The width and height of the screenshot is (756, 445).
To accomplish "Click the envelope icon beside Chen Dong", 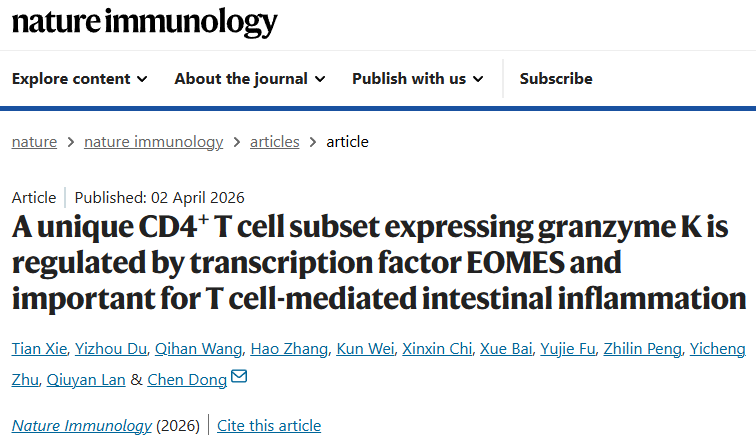I will pos(239,377).
